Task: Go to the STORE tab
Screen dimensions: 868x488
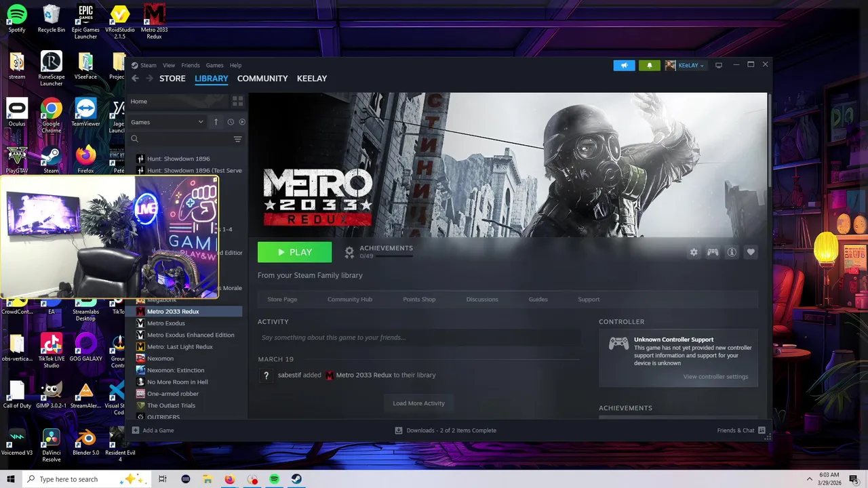Action: tap(172, 79)
